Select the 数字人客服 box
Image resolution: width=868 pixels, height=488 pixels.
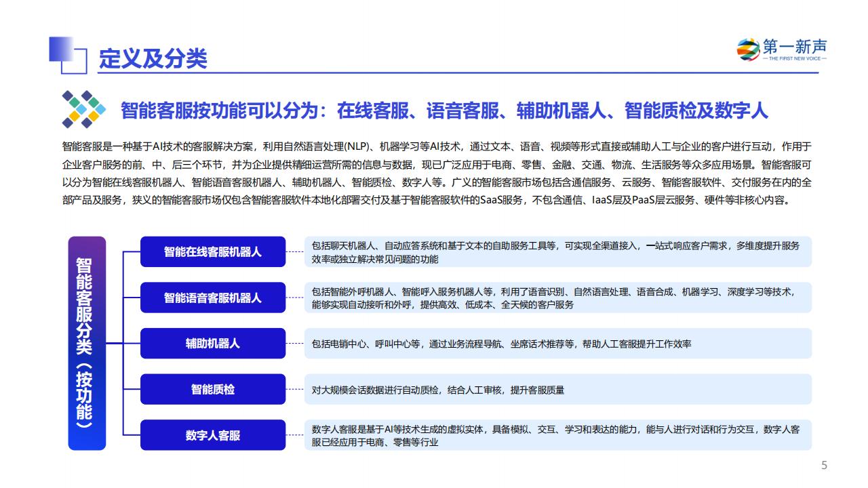coord(213,435)
